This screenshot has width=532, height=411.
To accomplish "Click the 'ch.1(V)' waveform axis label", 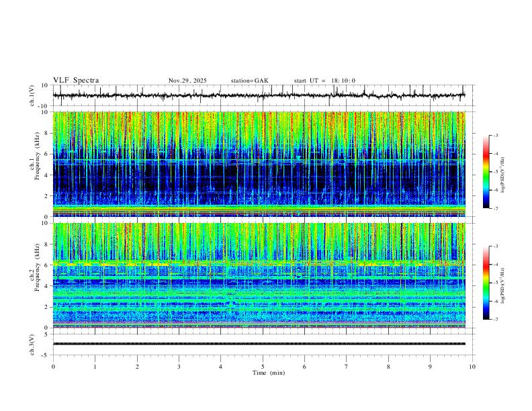I will pos(32,95).
